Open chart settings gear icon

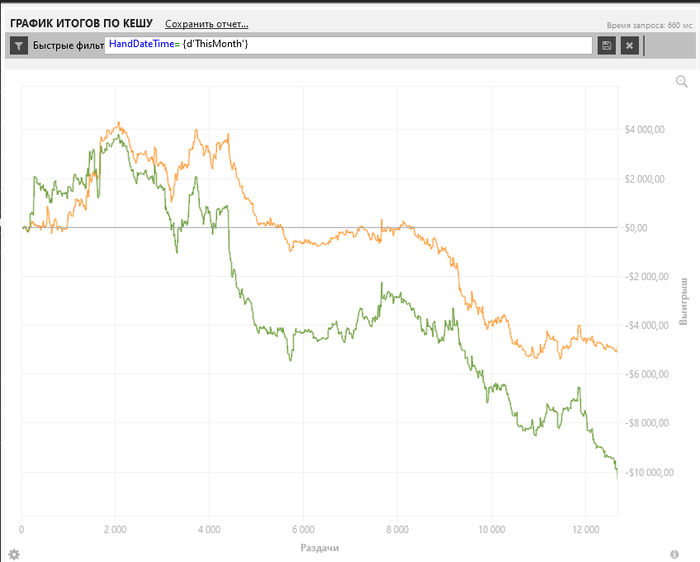click(14, 554)
